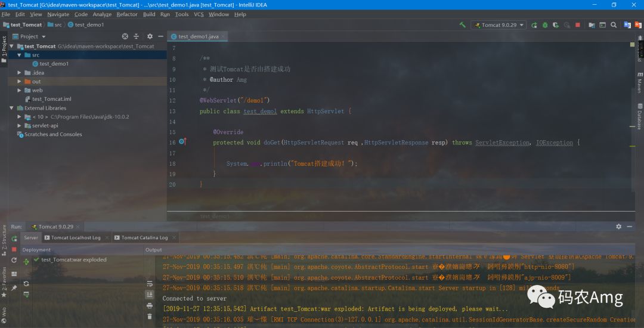Collapse the src folder
Screen dimensions: 644x328
click(19, 55)
